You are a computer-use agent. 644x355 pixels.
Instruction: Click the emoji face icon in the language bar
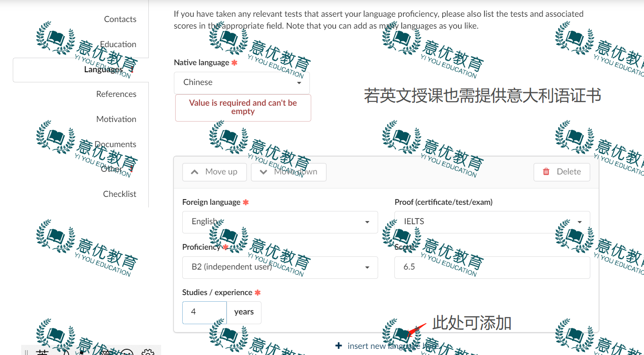pyautogui.click(x=127, y=352)
